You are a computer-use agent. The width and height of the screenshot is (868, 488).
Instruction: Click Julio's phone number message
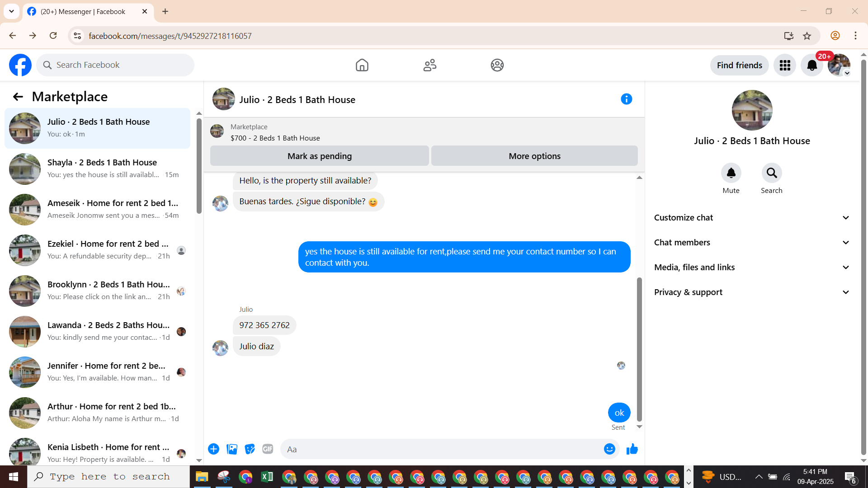pyautogui.click(x=264, y=325)
